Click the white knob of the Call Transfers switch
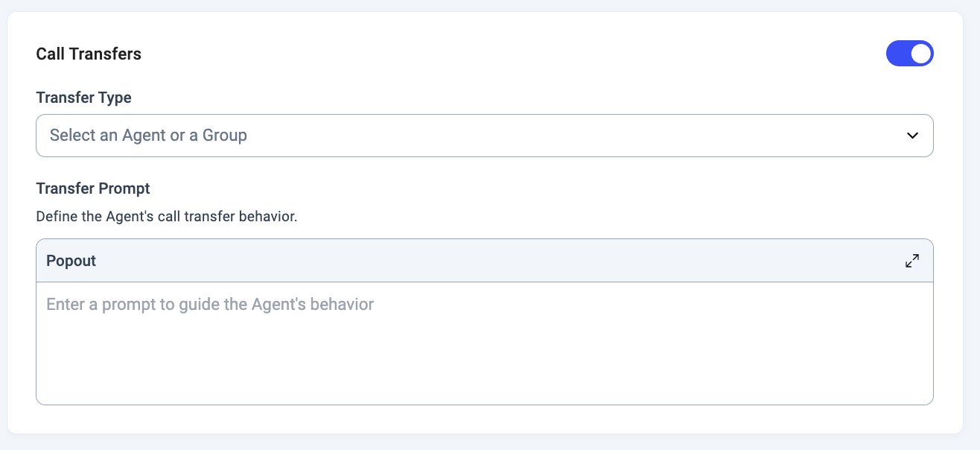Image resolution: width=980 pixels, height=450 pixels. (921, 54)
